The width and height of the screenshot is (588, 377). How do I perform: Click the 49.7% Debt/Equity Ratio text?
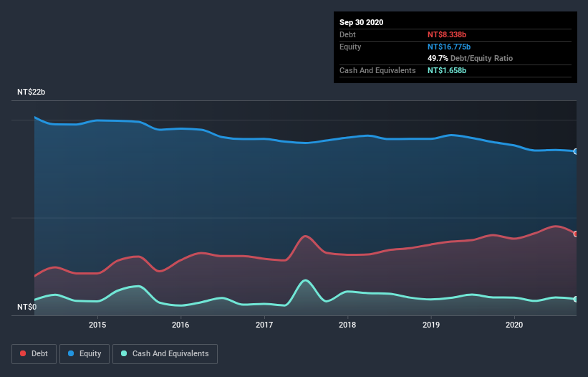(470, 58)
